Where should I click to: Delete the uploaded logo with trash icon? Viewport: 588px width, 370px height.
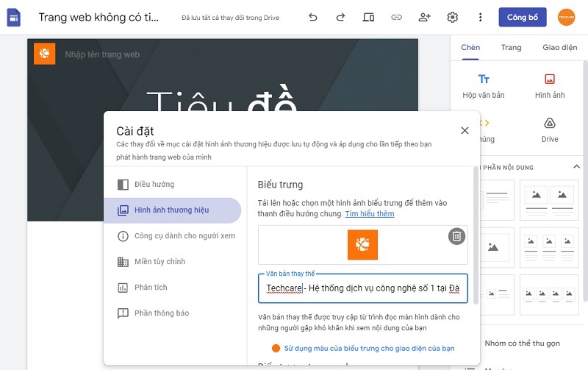coord(456,236)
